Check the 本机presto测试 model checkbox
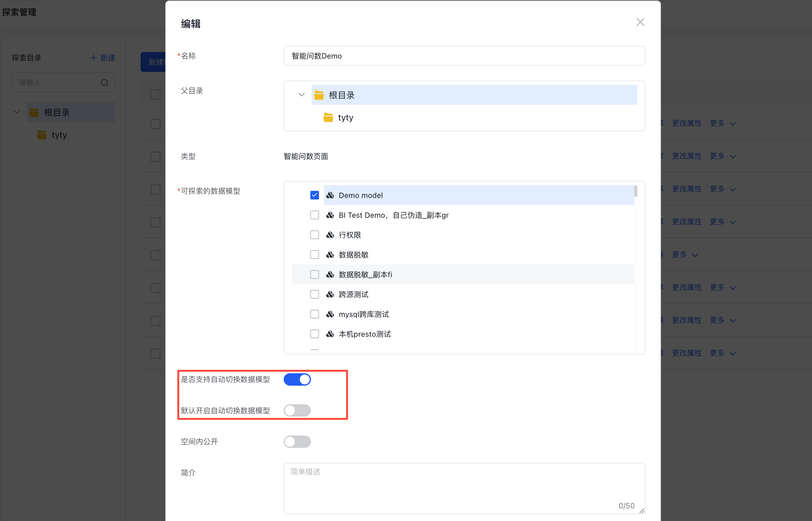Viewport: 812px width, 521px height. (315, 334)
